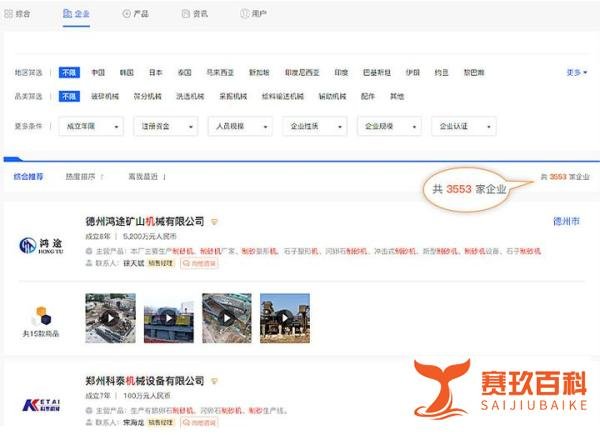Filter the region by 印度尼西亚
Screen dimensions: 600x435
pyautogui.click(x=302, y=72)
